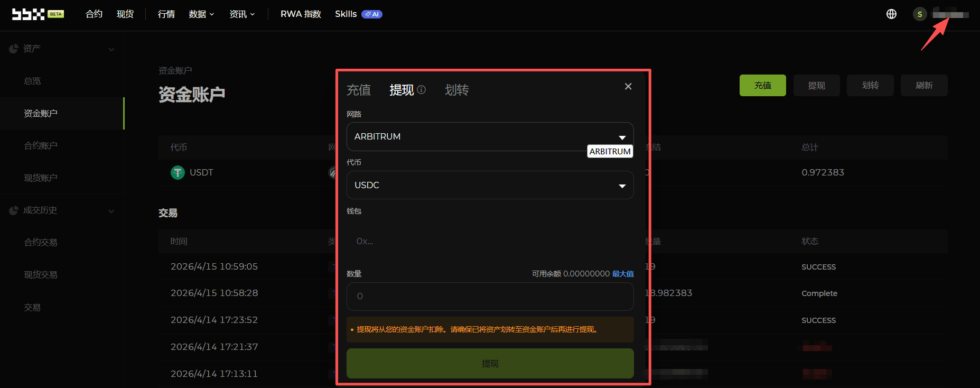Click the wallet address 0x... field
The height and width of the screenshot is (388, 980).
tap(489, 241)
